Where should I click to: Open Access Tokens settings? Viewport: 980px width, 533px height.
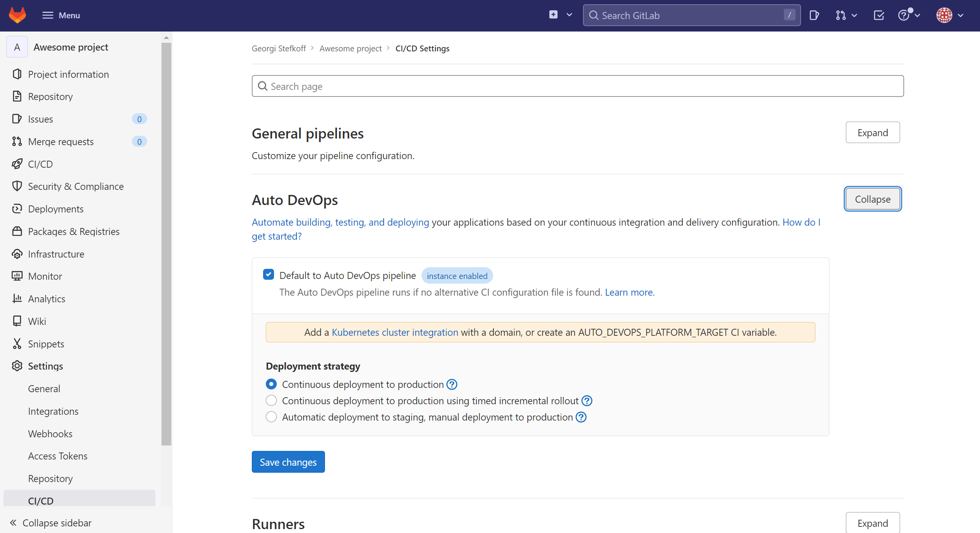[x=58, y=456]
